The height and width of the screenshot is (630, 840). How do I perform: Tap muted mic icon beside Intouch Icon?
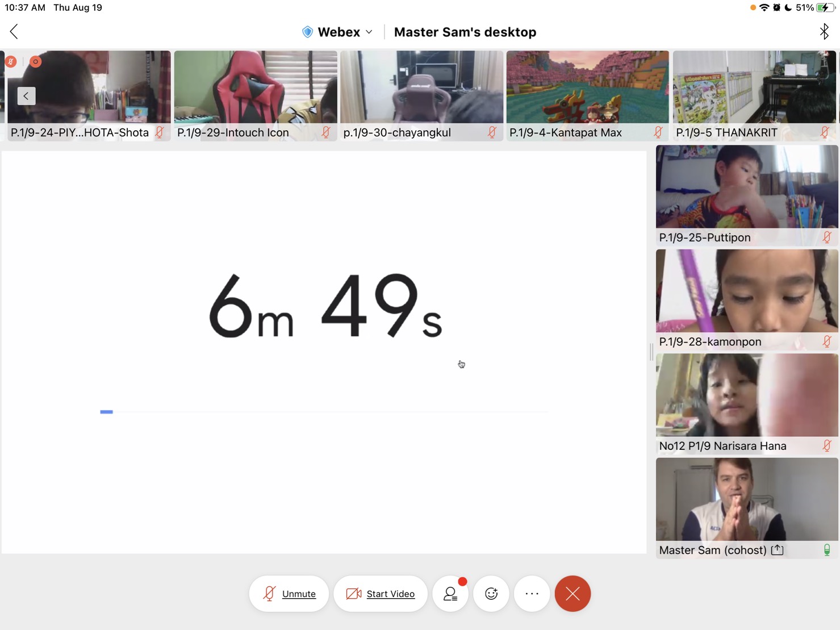click(326, 132)
